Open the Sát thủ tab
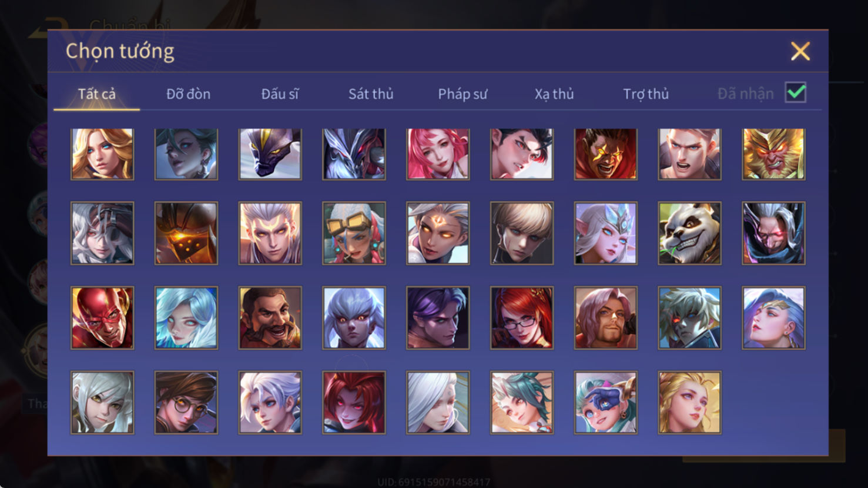The height and width of the screenshot is (488, 868). coord(371,93)
